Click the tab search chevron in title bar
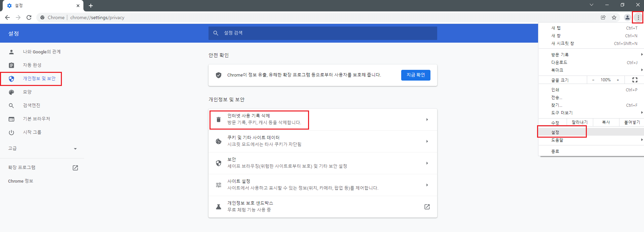The width and height of the screenshot is (644, 232). tap(592, 5)
